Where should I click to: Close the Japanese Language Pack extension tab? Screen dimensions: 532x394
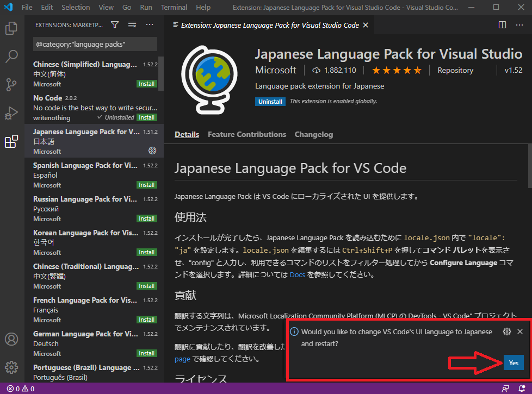[x=366, y=25]
